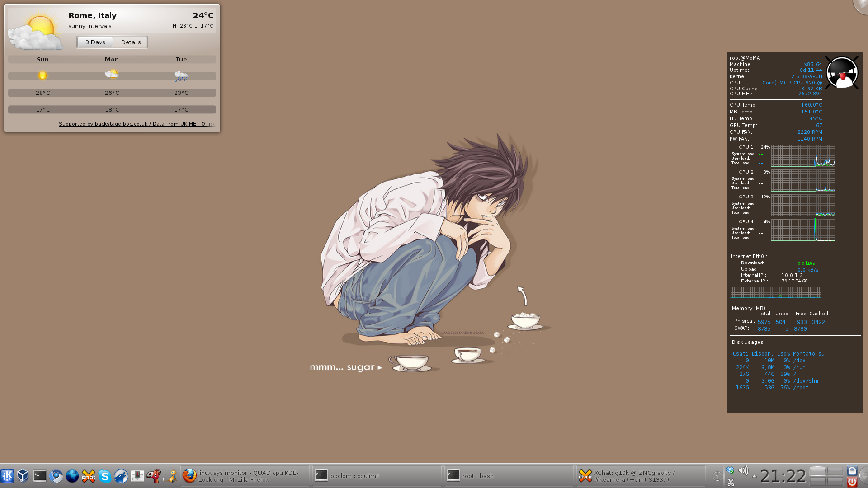The width and height of the screenshot is (868, 488).
Task: Switch to the top-right virtual desktop in pager
Action: (x=835, y=471)
